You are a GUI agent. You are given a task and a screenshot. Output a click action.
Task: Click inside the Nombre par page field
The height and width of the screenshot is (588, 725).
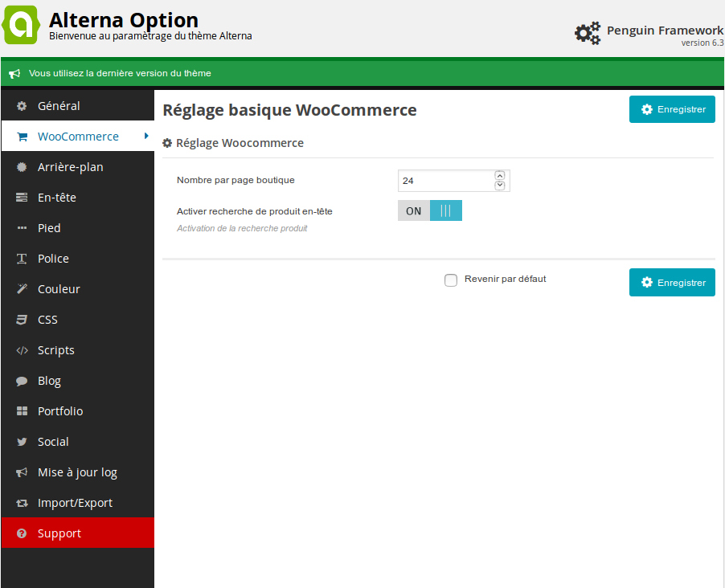coord(442,180)
